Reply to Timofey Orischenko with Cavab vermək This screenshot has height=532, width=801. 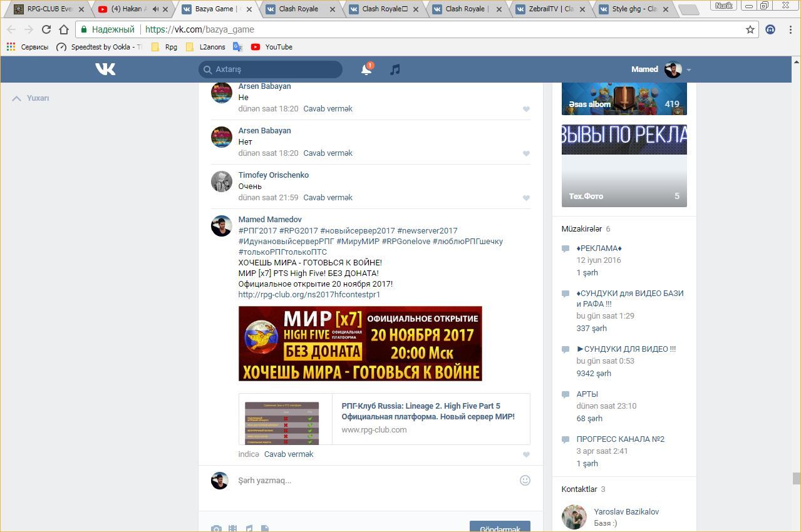(x=328, y=197)
